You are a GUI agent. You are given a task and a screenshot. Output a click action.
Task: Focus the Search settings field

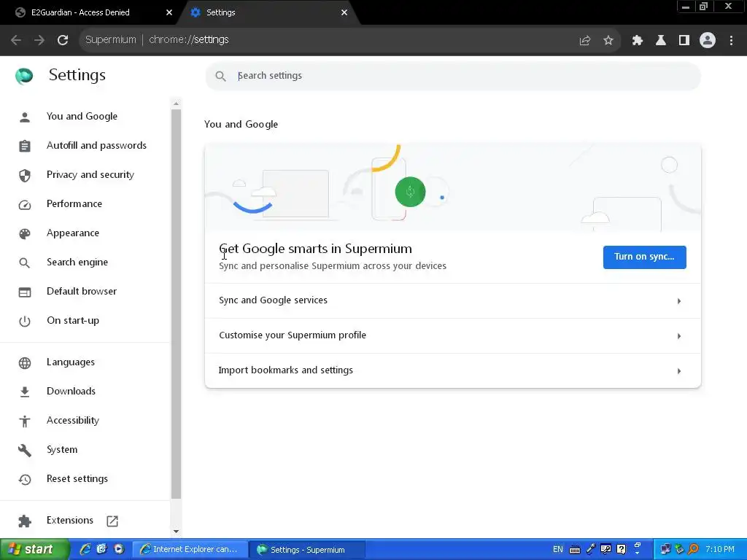pos(452,76)
